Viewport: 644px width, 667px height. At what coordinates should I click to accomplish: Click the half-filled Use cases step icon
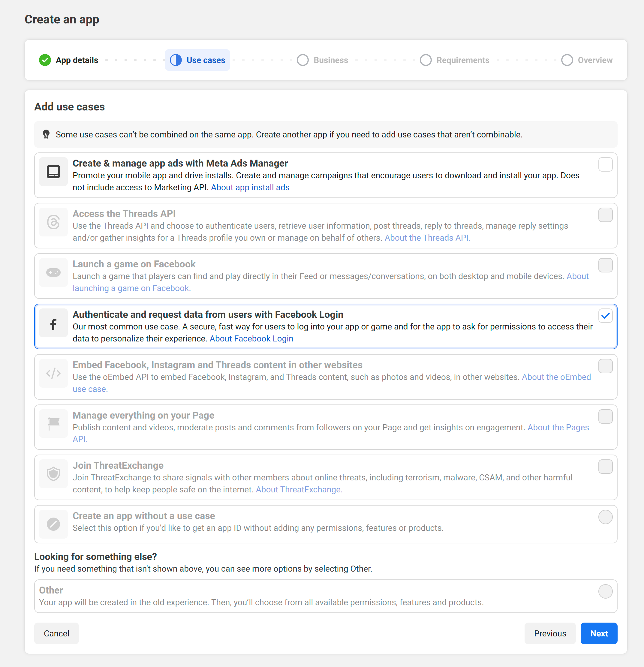[x=176, y=60]
